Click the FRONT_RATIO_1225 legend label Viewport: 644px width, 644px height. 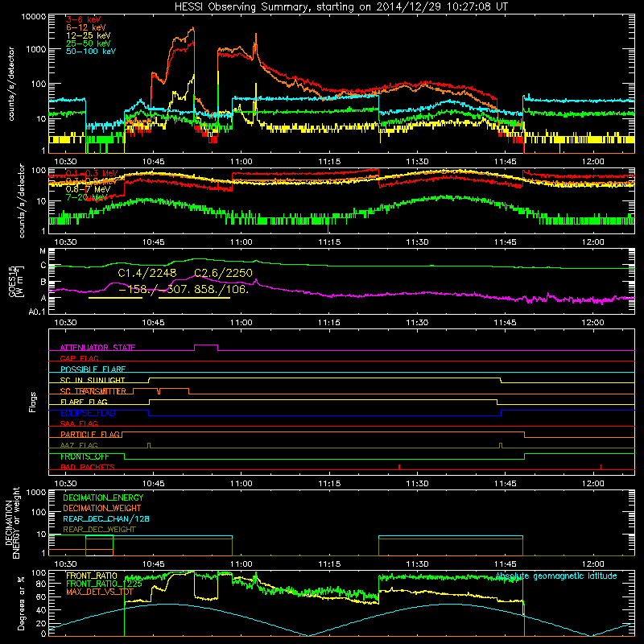tap(104, 584)
